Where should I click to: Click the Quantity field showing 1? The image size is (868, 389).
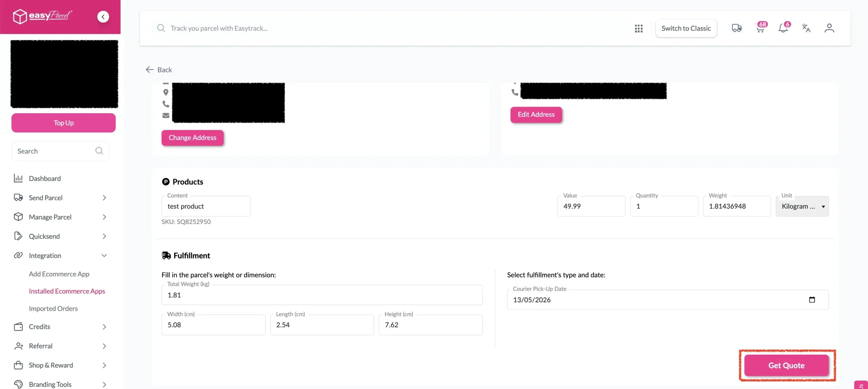664,206
